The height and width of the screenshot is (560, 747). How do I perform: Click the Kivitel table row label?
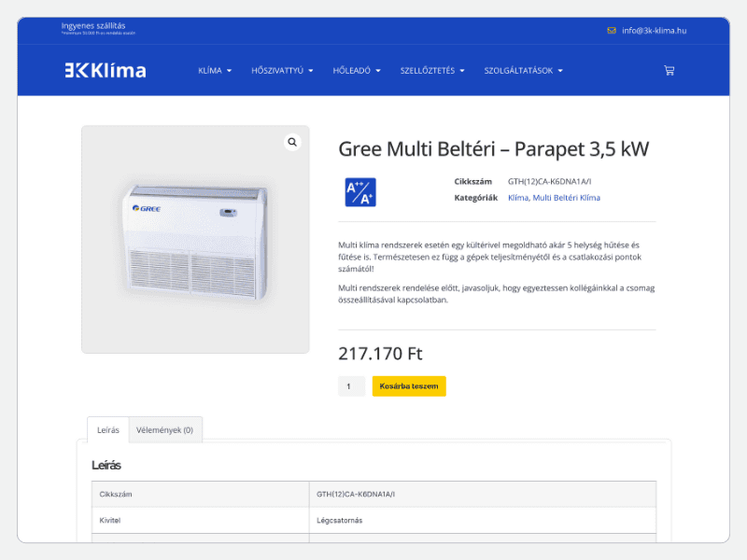coord(110,521)
